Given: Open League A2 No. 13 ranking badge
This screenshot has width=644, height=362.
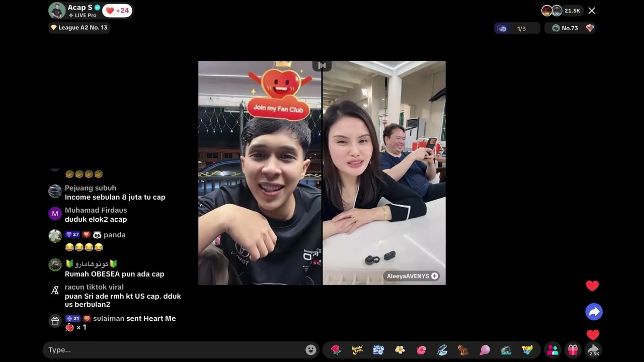Looking at the screenshot, I should click(x=79, y=28).
